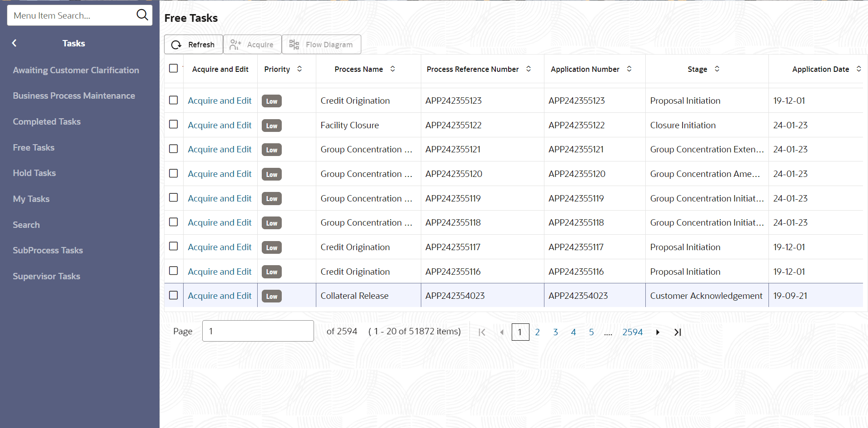Click Acquire and Edit for Collateral Release

(x=219, y=296)
